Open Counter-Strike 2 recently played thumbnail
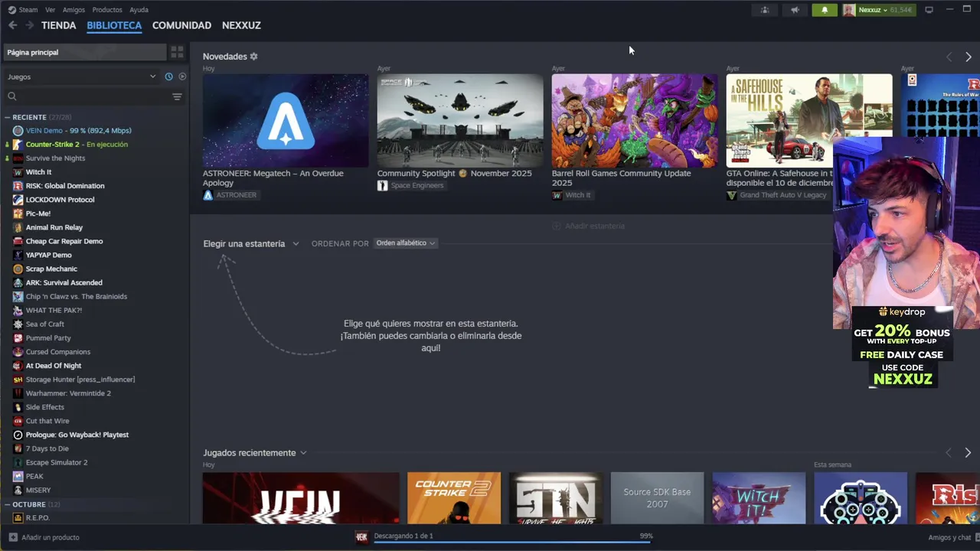980x551 pixels. pyautogui.click(x=454, y=498)
